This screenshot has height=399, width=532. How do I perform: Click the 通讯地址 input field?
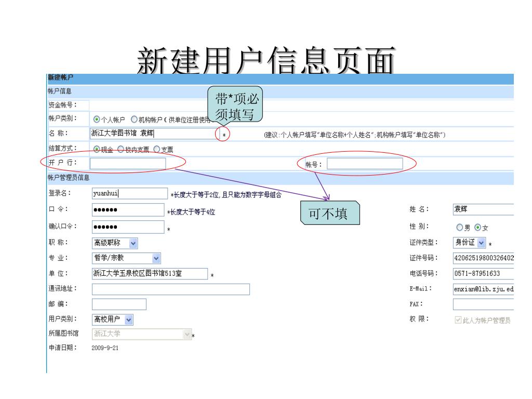click(x=170, y=289)
